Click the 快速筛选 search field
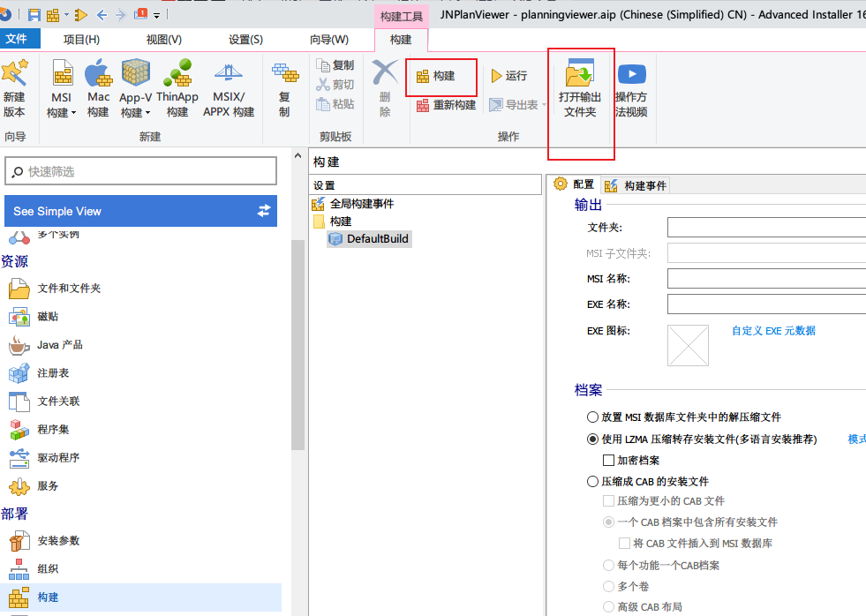Image resolution: width=866 pixels, height=616 pixels. [141, 171]
